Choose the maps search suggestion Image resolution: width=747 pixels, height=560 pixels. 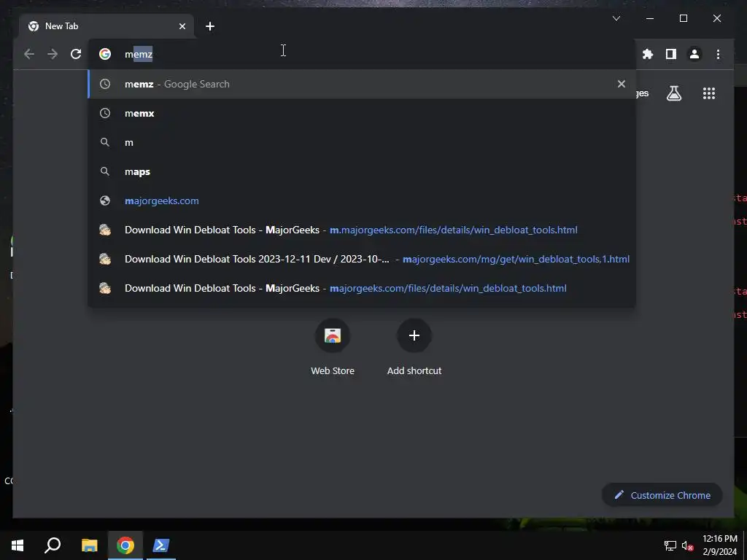click(x=362, y=171)
